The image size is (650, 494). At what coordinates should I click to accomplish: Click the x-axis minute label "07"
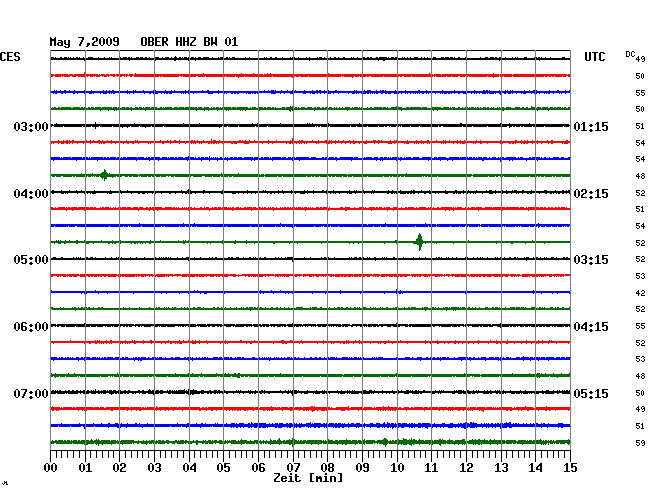293,467
